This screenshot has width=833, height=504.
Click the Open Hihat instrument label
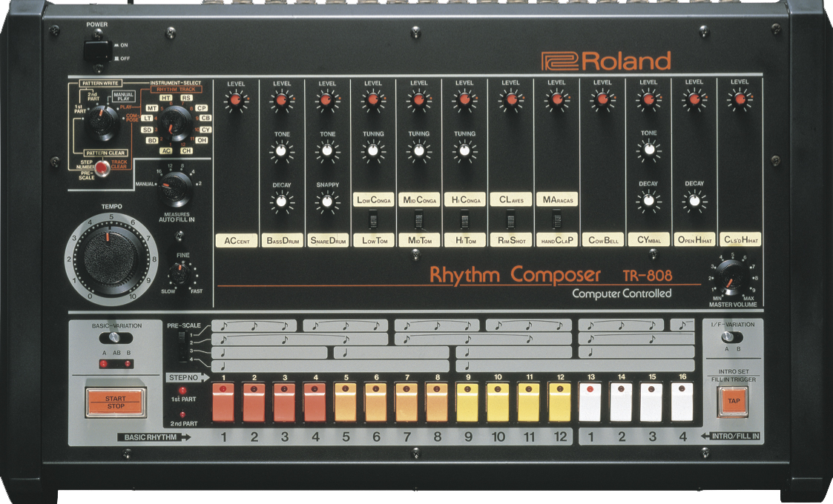pos(694,240)
